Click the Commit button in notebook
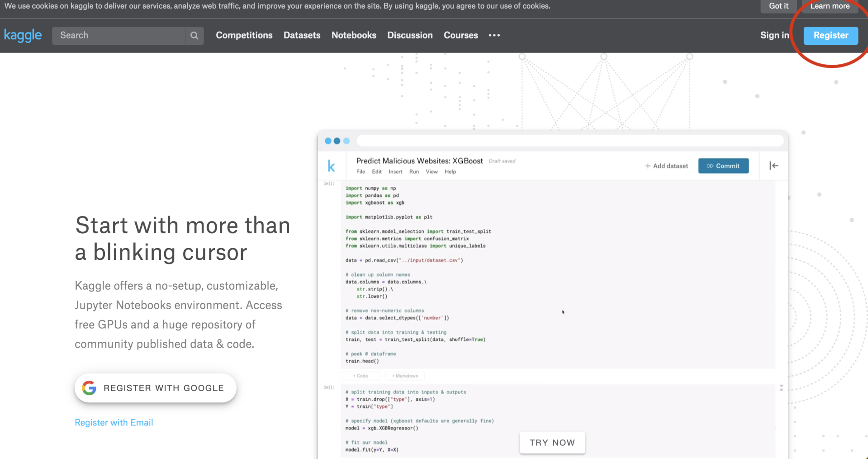This screenshot has width=868, height=459. (723, 166)
